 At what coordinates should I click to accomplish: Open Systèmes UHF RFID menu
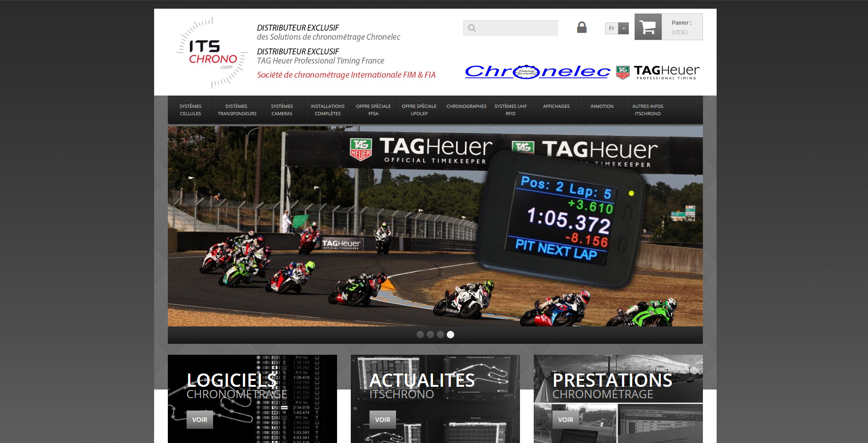(x=511, y=110)
